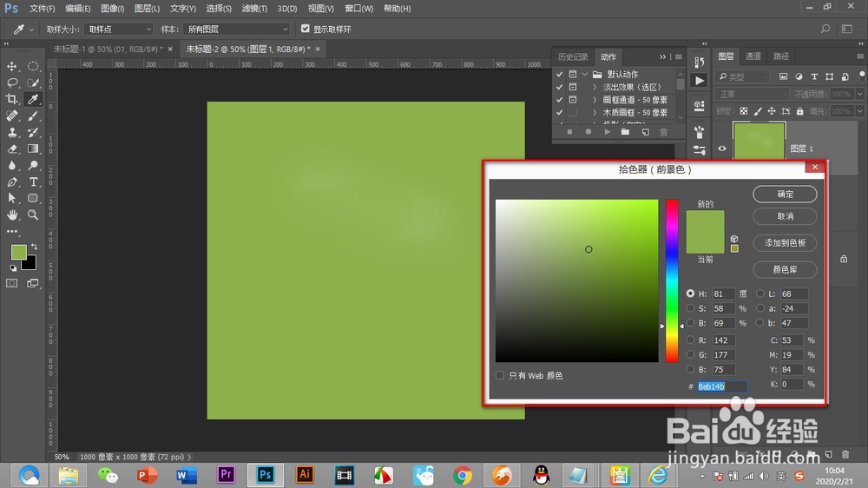Select the History Brush tool
Screen dimensions: 868x488
pyautogui.click(x=33, y=132)
